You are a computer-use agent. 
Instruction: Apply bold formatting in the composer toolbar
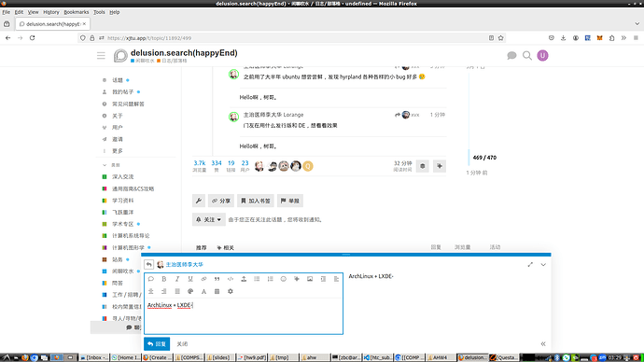(164, 279)
